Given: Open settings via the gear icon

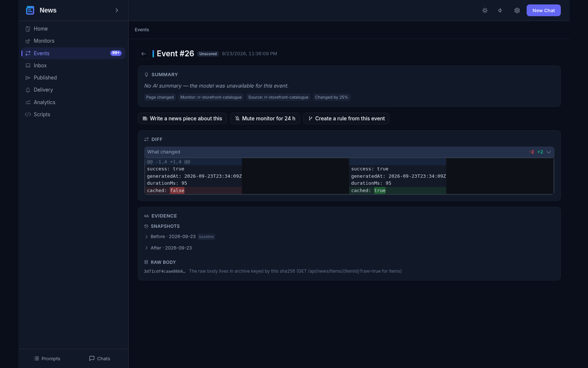Looking at the screenshot, I should coord(517,10).
